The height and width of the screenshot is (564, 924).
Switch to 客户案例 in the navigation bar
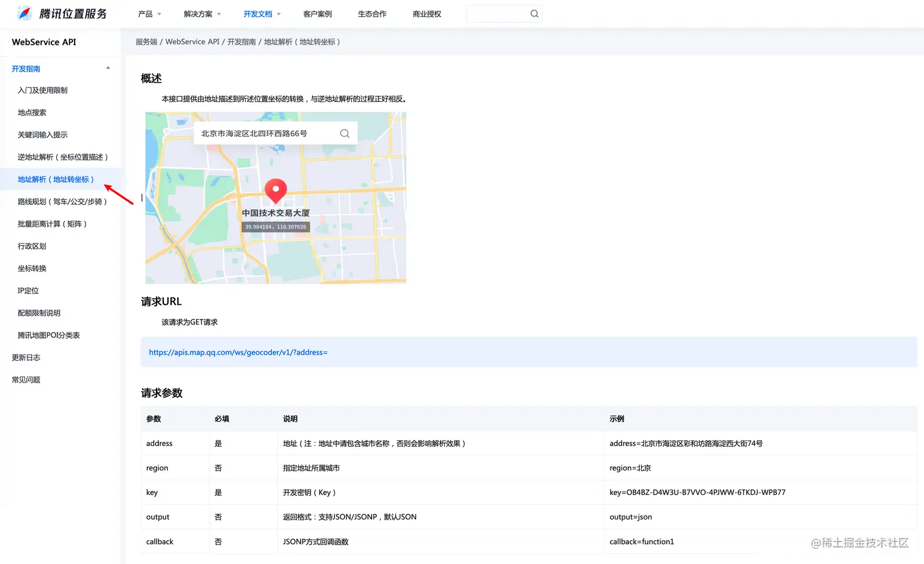pos(317,13)
